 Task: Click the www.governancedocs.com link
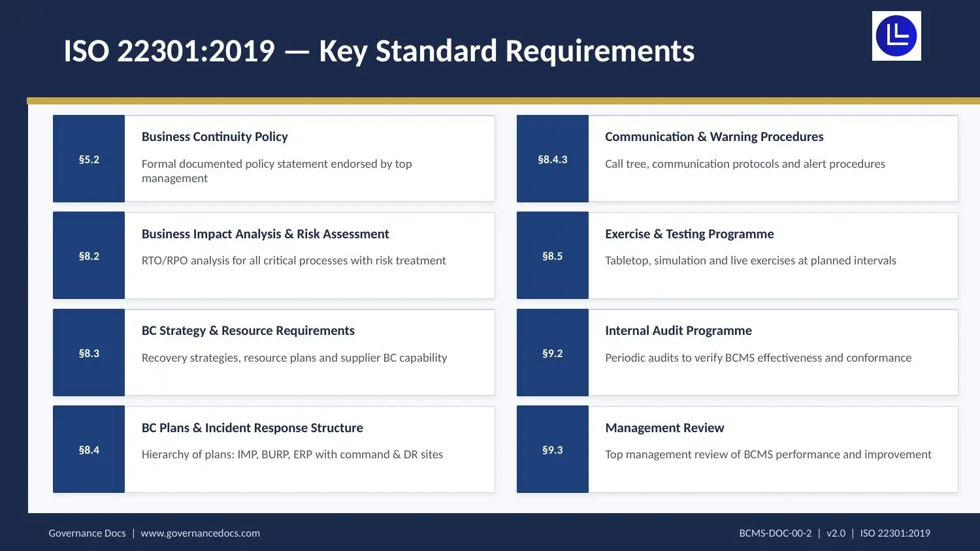click(x=200, y=533)
